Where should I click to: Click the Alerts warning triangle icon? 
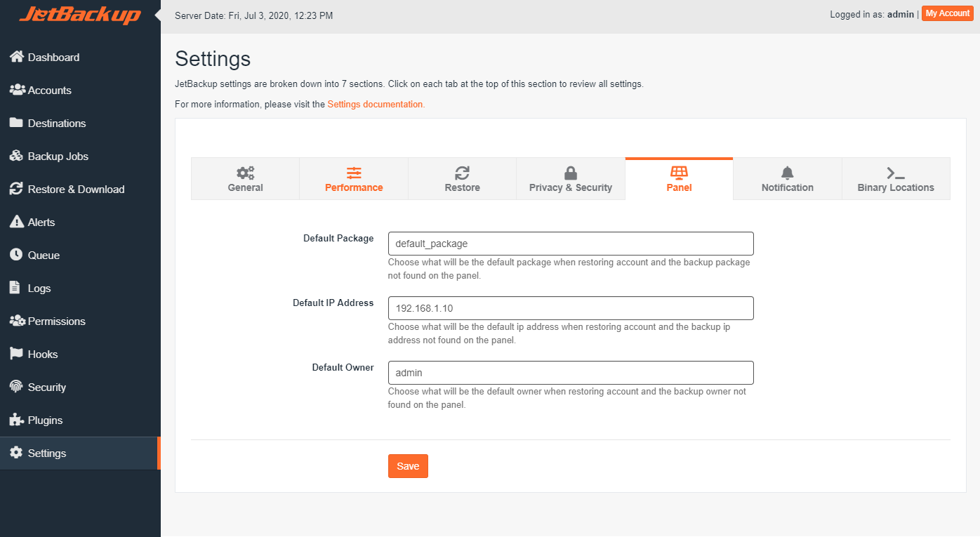(x=16, y=222)
